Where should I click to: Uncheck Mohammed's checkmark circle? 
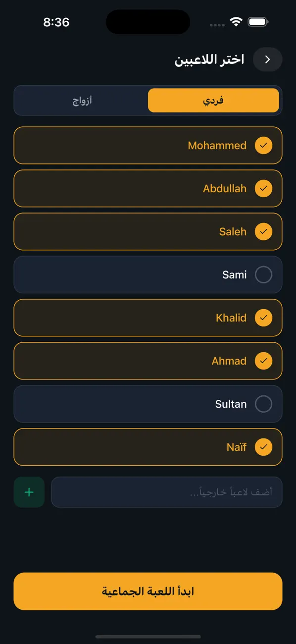[x=263, y=146]
